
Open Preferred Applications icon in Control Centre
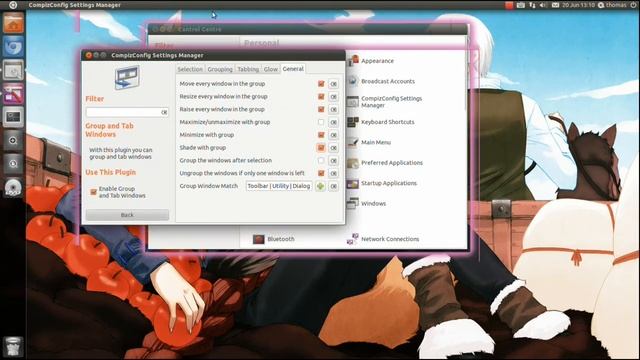coord(353,162)
